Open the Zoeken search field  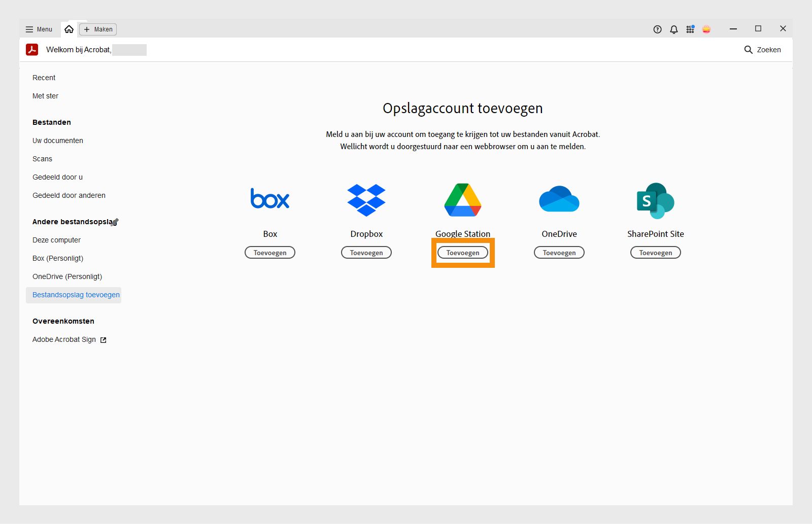[763, 50]
